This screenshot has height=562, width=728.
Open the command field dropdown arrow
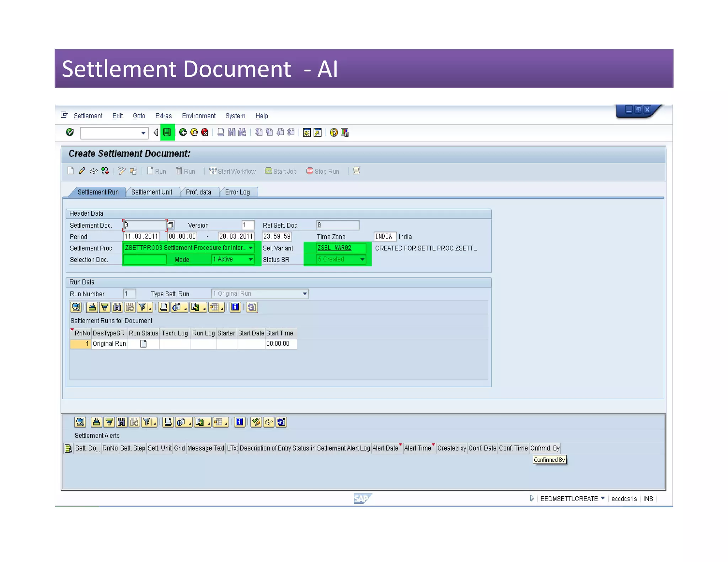coord(143,133)
